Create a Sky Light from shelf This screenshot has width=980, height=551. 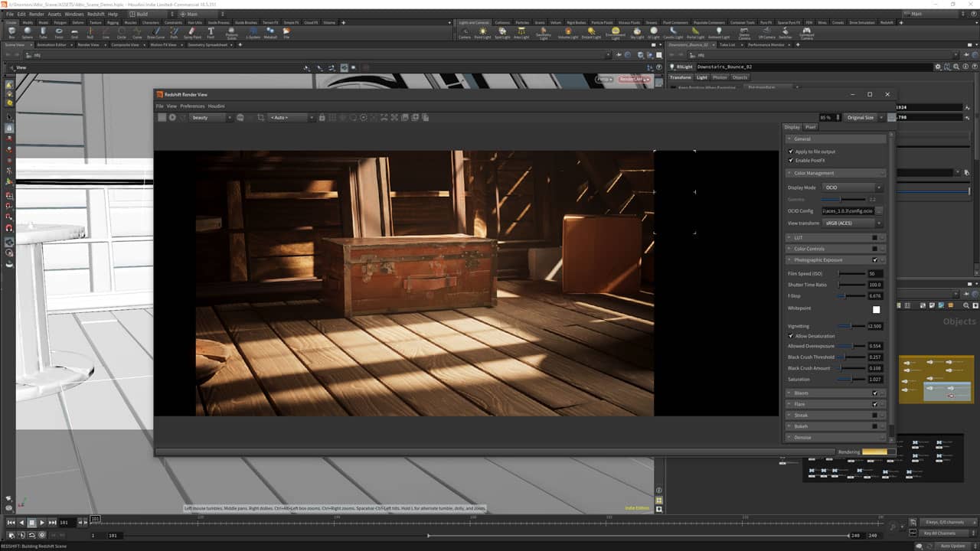coord(636,33)
